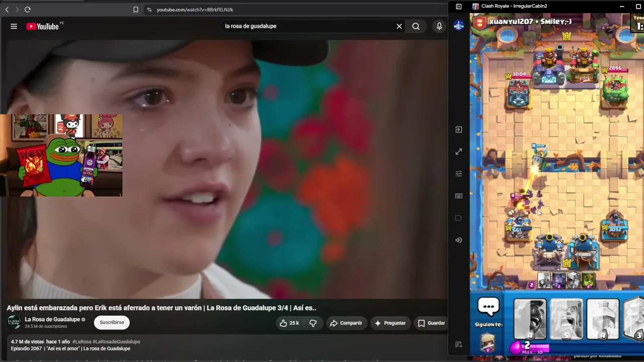This screenshot has width=644, height=362.
Task: Click your right tower with 3052 health
Action: [x=615, y=225]
